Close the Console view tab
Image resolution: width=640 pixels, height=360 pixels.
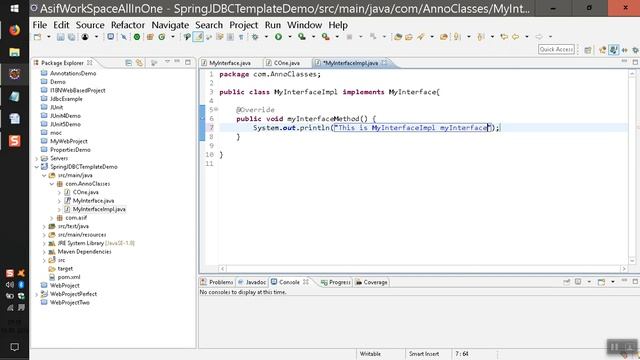pyautogui.click(x=305, y=282)
